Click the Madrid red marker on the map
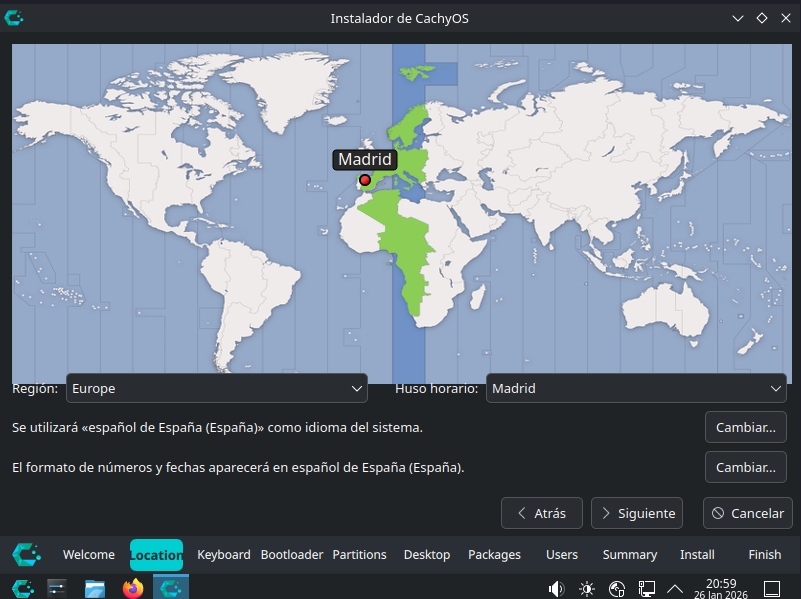Viewport: 801px width, 599px height. pyautogui.click(x=365, y=180)
